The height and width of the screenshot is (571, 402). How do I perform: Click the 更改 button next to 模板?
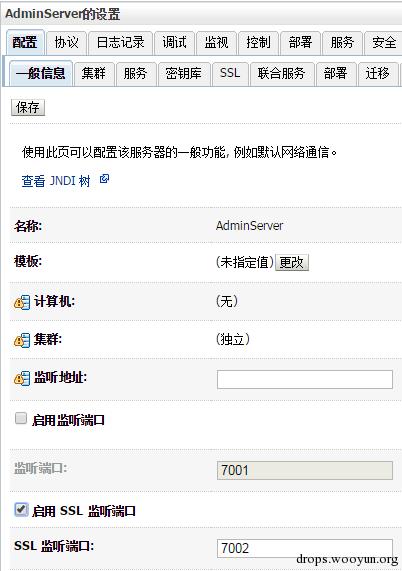click(292, 262)
